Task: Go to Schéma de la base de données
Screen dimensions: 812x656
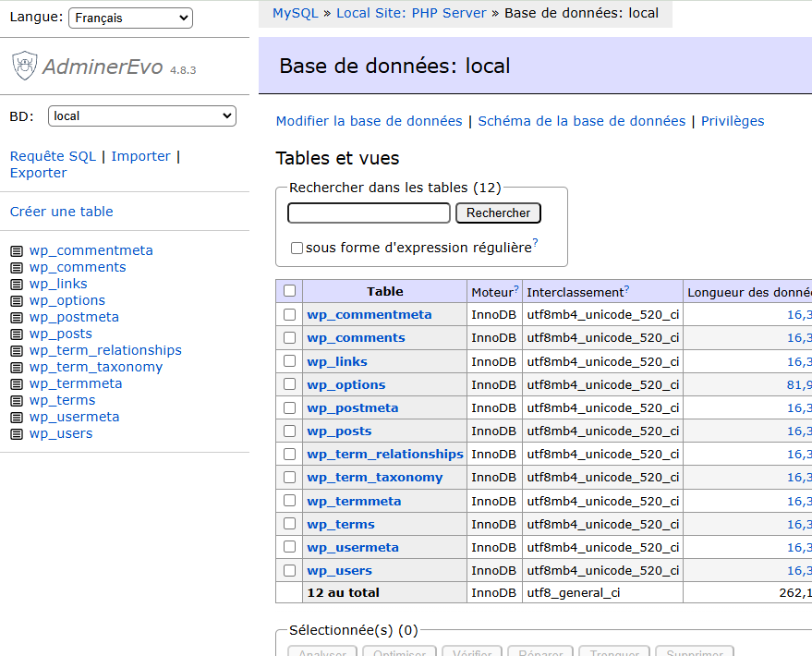Action: (581, 121)
